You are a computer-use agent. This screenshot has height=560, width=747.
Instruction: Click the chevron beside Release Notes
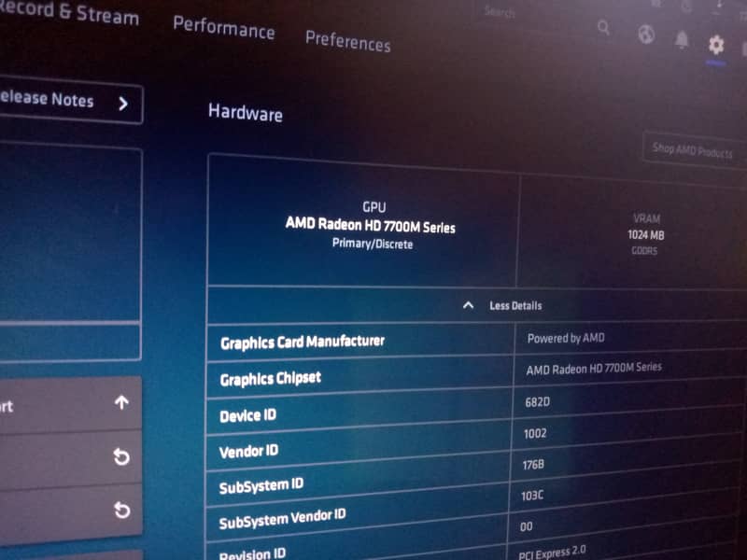pyautogui.click(x=123, y=104)
